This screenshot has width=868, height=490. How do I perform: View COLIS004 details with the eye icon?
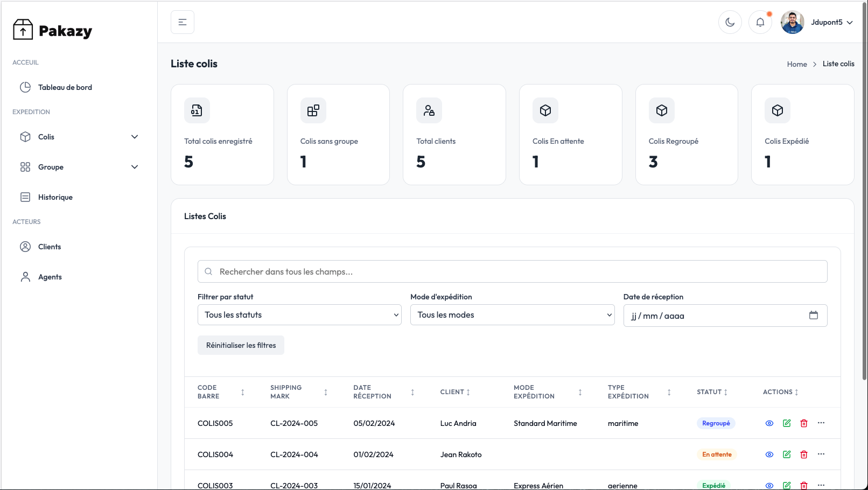[769, 454]
